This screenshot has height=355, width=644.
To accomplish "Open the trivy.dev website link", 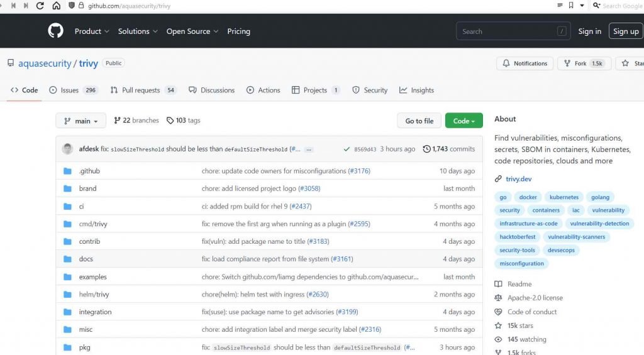I will 518,179.
